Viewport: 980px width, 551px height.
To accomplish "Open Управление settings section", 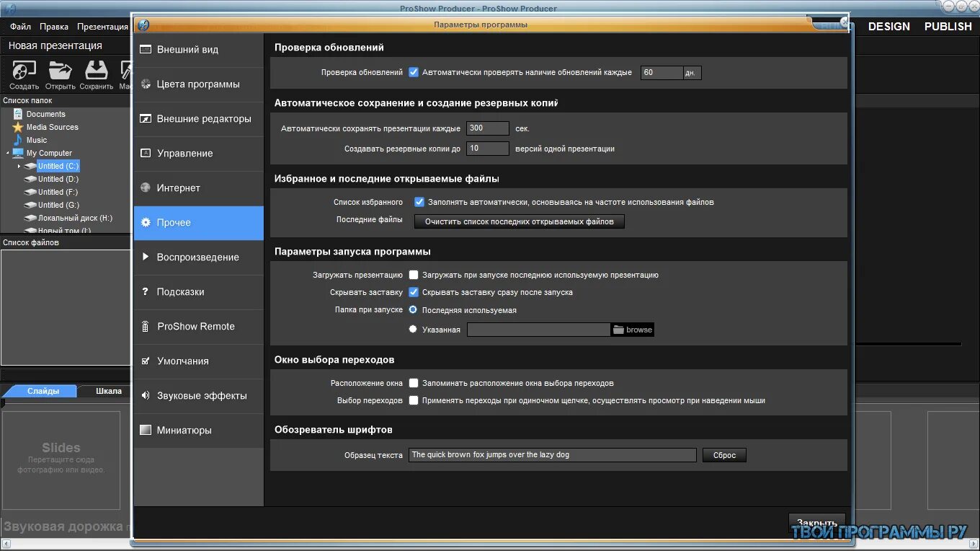I will point(199,154).
